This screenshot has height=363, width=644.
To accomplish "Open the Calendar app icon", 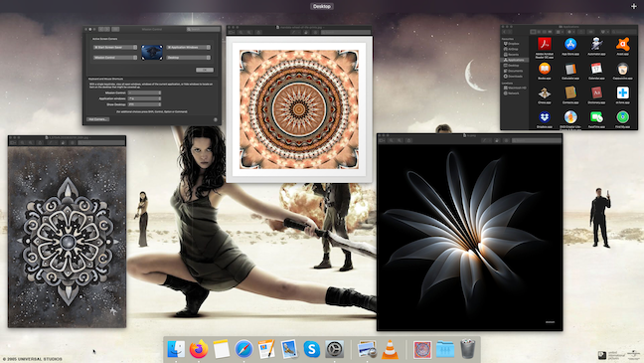I will (x=596, y=69).
